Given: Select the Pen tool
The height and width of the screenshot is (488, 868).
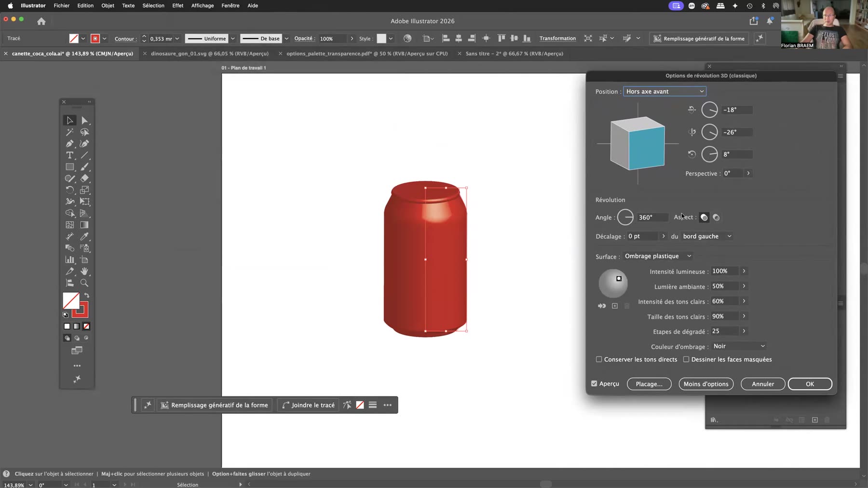Looking at the screenshot, I should coord(70,144).
